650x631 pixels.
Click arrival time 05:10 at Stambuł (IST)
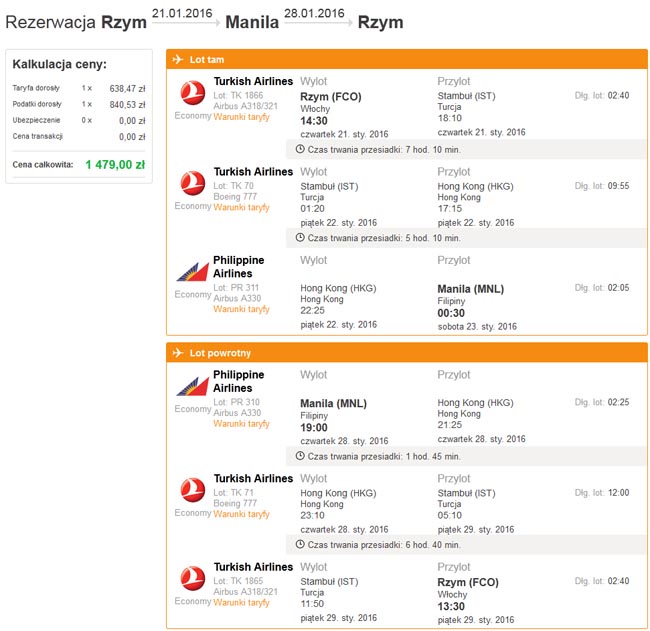coord(450,515)
